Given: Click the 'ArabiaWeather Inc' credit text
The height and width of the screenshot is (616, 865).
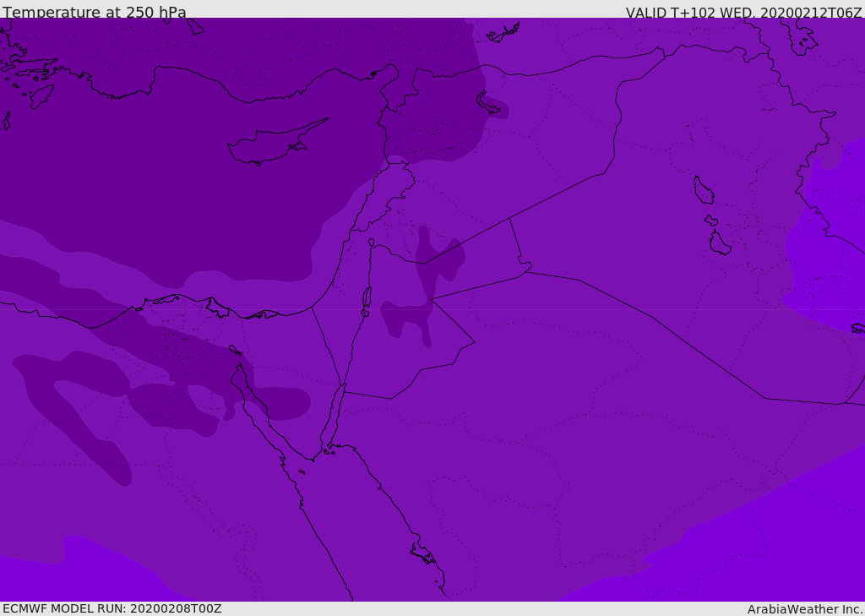Looking at the screenshot, I should [x=804, y=609].
